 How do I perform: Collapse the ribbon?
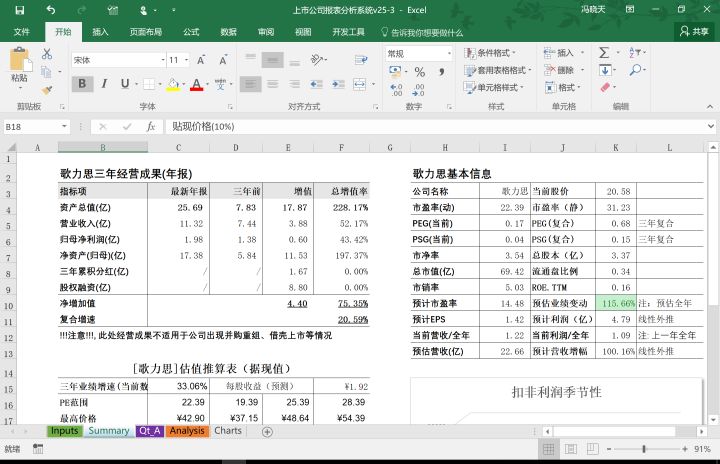point(710,107)
